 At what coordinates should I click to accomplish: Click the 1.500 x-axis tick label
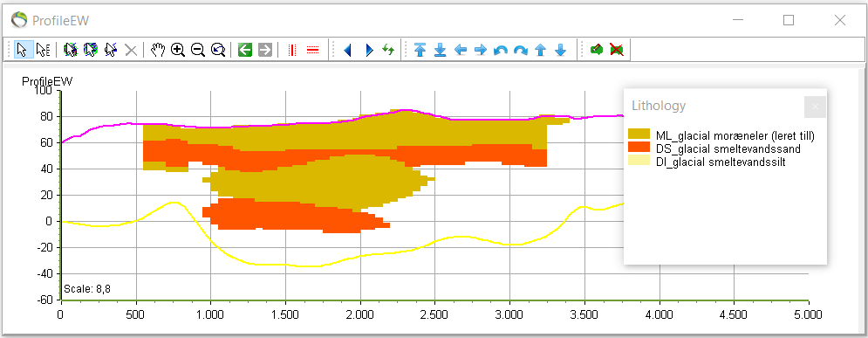(285, 314)
